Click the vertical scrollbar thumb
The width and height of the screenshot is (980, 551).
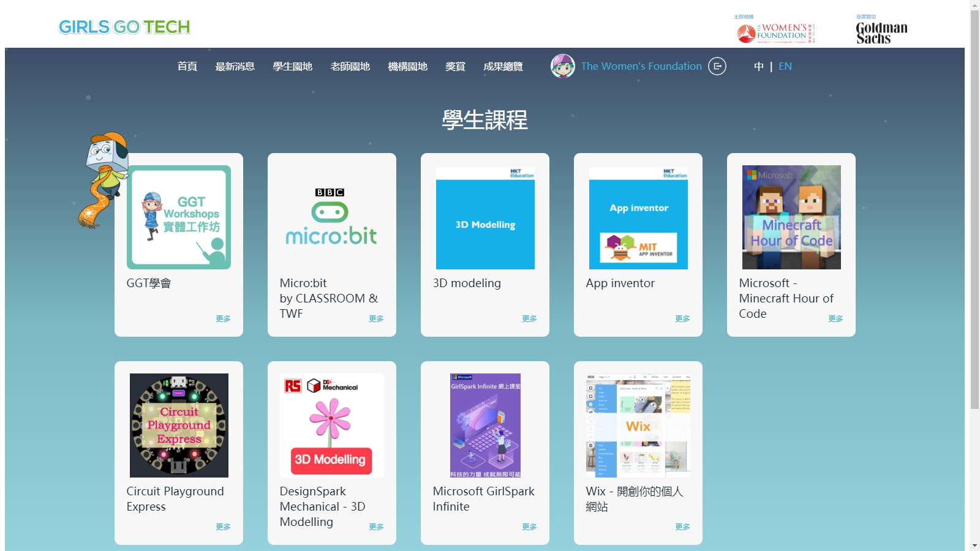click(975, 209)
